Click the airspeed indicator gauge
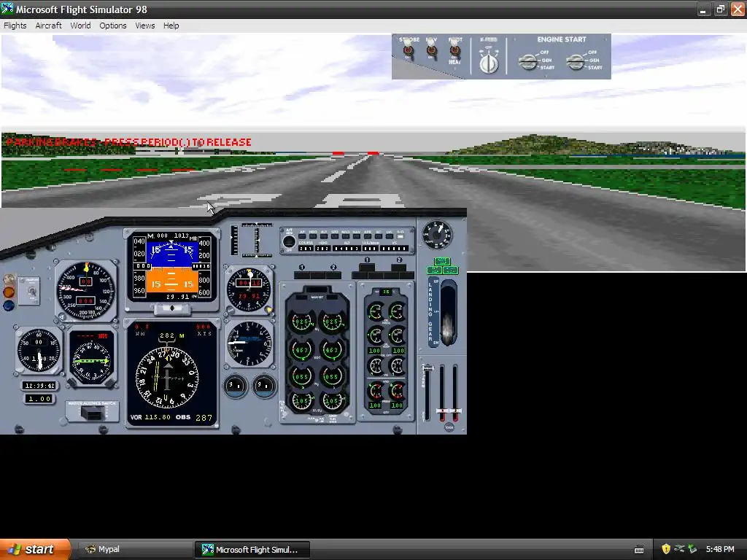This screenshot has width=747, height=560. (x=86, y=290)
